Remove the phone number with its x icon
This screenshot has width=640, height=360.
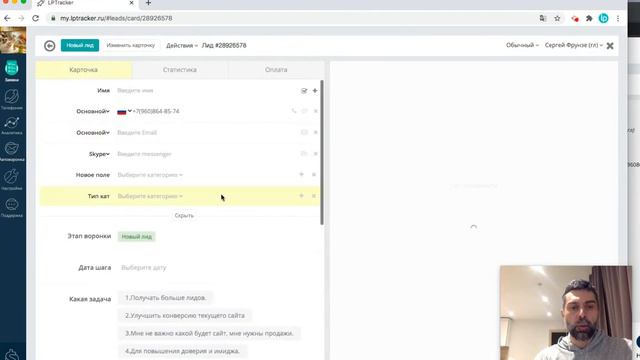(x=315, y=111)
